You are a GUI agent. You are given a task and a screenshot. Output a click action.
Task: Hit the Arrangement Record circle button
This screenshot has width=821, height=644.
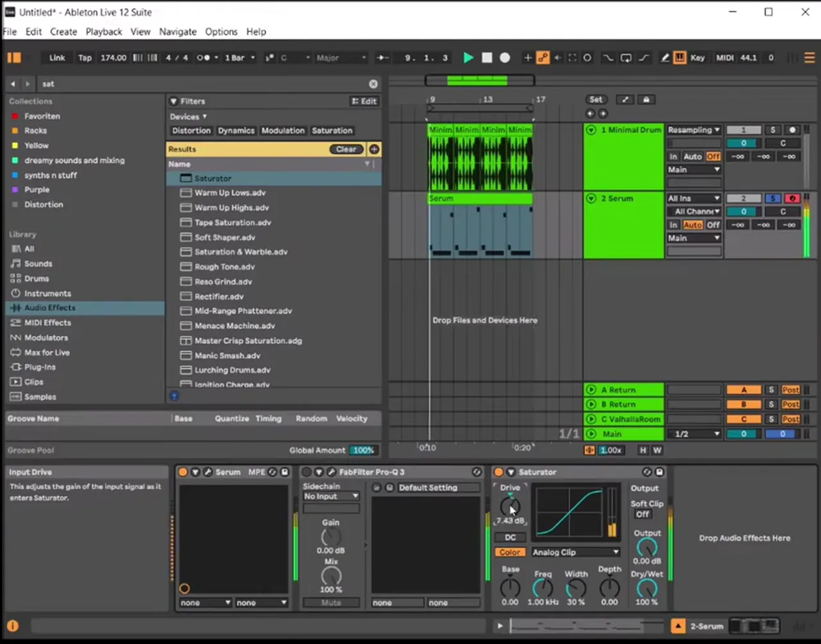point(505,58)
